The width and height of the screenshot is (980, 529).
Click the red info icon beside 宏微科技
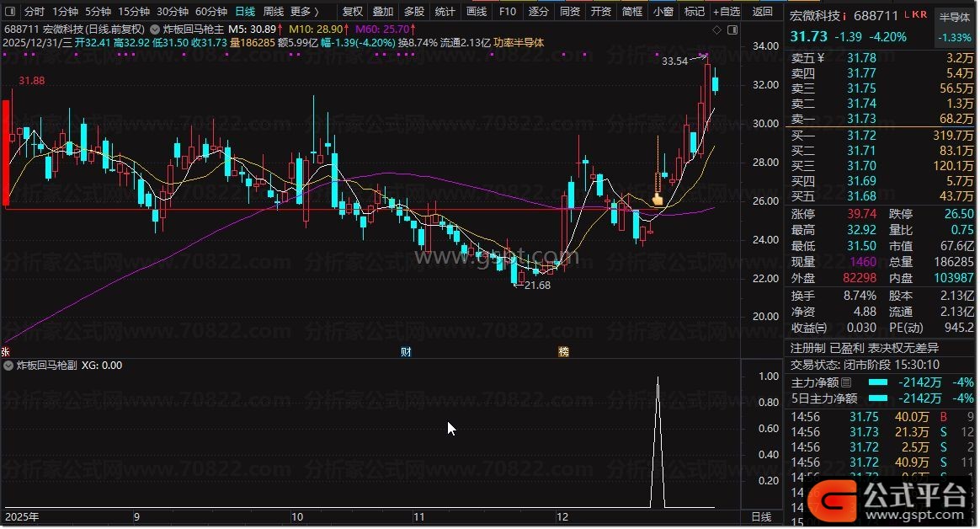[x=844, y=16]
